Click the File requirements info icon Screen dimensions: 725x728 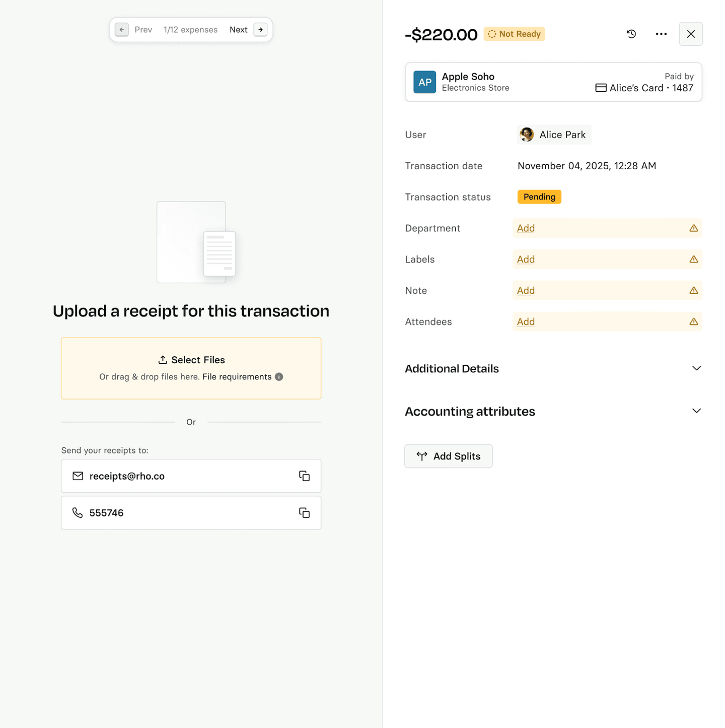click(279, 377)
